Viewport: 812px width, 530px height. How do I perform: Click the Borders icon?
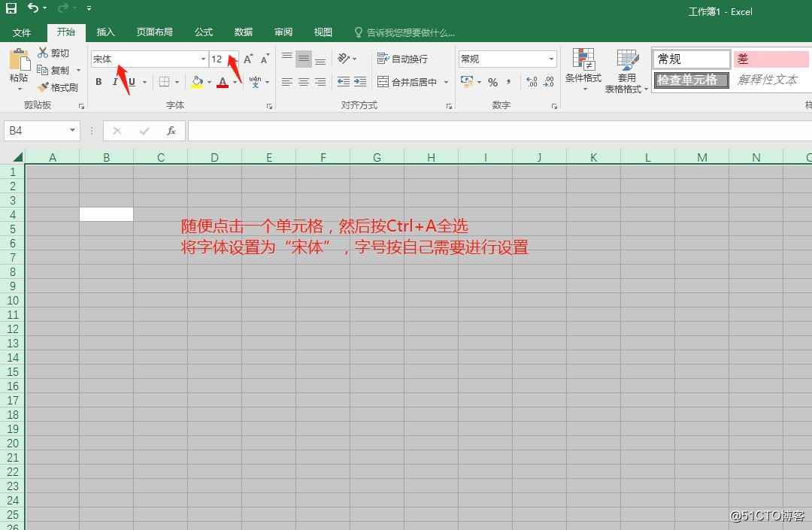click(x=164, y=82)
